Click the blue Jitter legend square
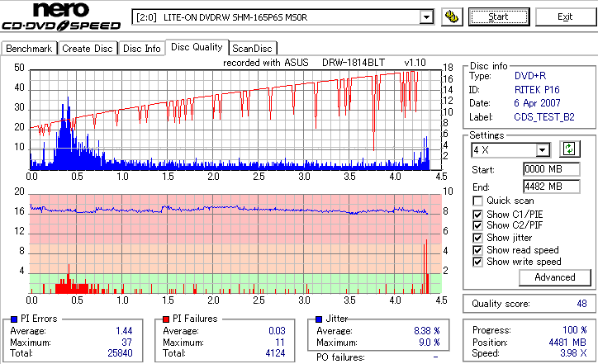The height and width of the screenshot is (364, 598). (x=319, y=319)
